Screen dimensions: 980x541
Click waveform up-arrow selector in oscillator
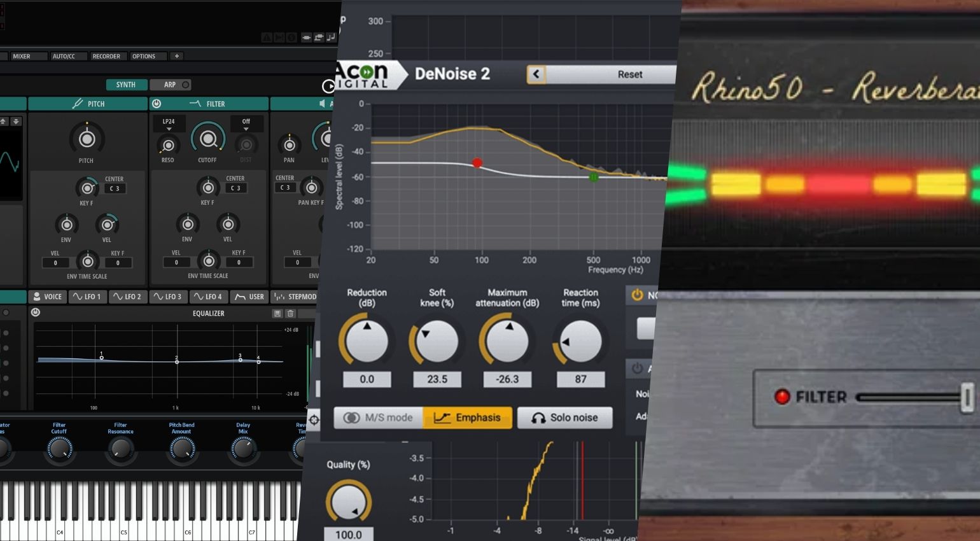[3, 121]
